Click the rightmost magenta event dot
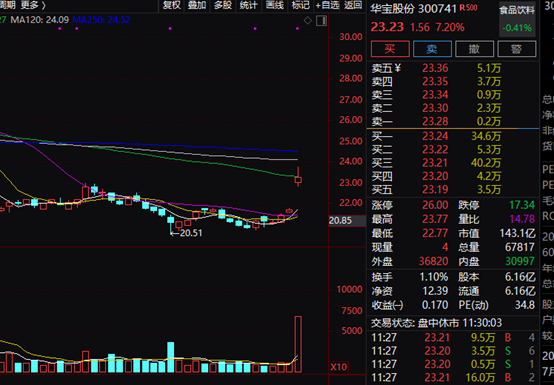554x385 pixels. click(x=297, y=28)
